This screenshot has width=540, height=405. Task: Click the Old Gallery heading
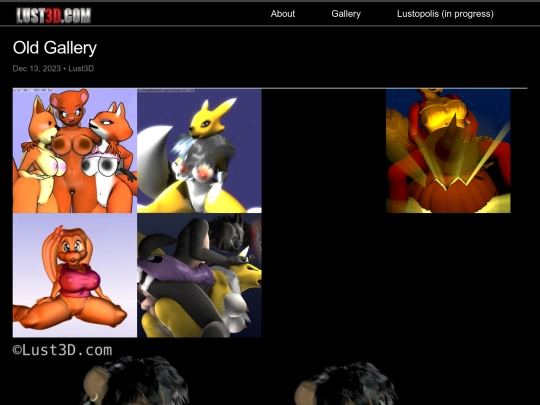(x=55, y=48)
